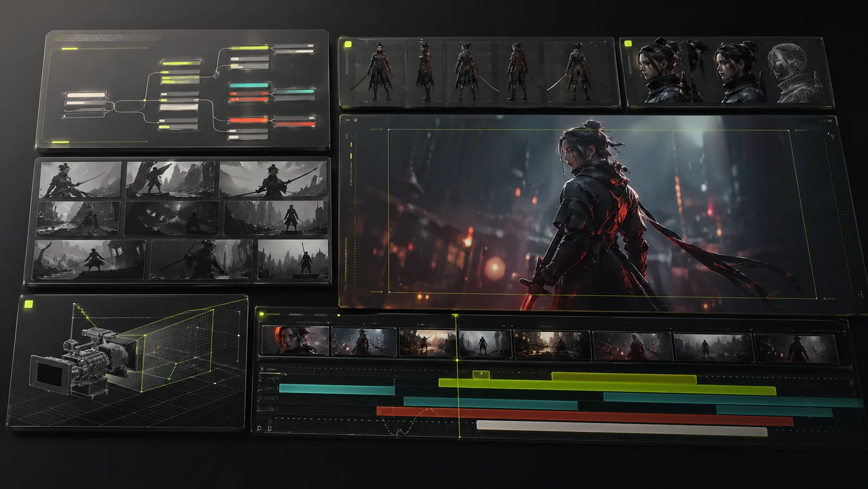
Task: Open the seventh clip thumbnail in the timeline strip
Action: (714, 348)
